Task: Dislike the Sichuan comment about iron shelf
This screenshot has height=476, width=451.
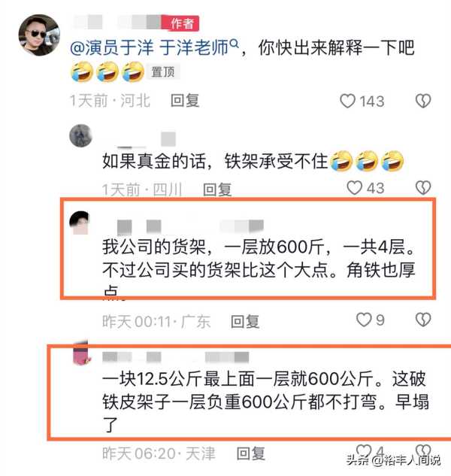Action: click(423, 187)
